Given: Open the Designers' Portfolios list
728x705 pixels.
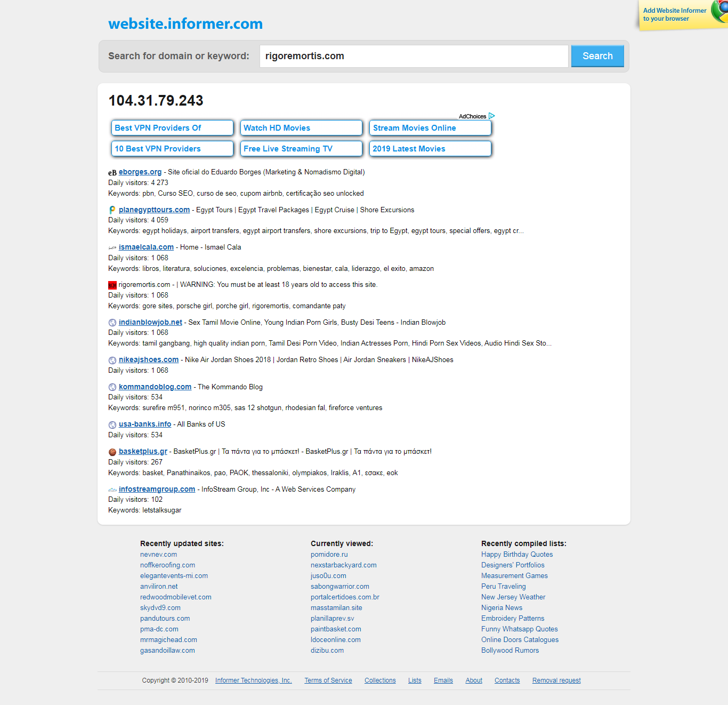Looking at the screenshot, I should tap(513, 565).
